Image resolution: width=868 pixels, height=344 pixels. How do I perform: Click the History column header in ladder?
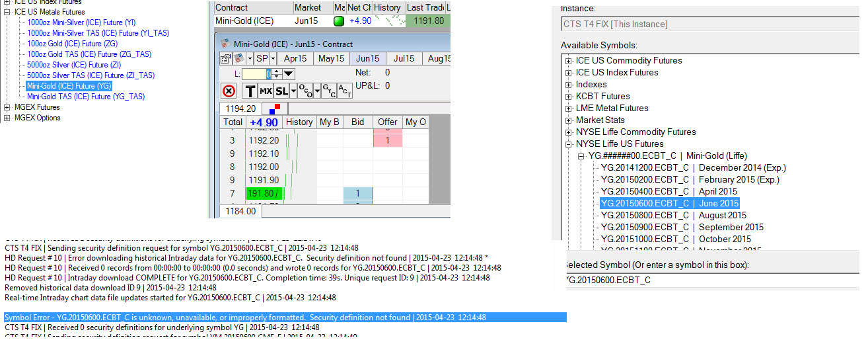coord(299,122)
